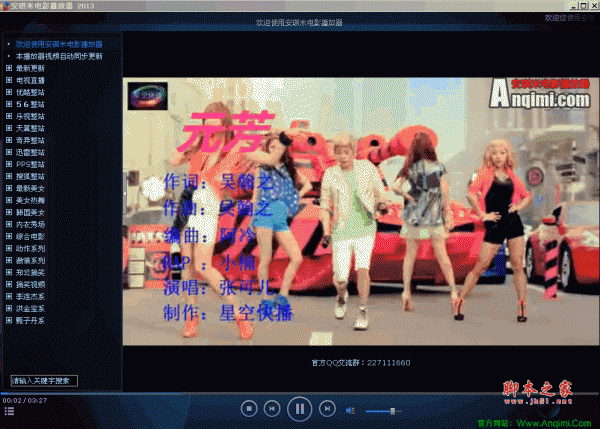Expand the 5 6 整站 node
This screenshot has height=429, width=600.
pyautogui.click(x=9, y=104)
